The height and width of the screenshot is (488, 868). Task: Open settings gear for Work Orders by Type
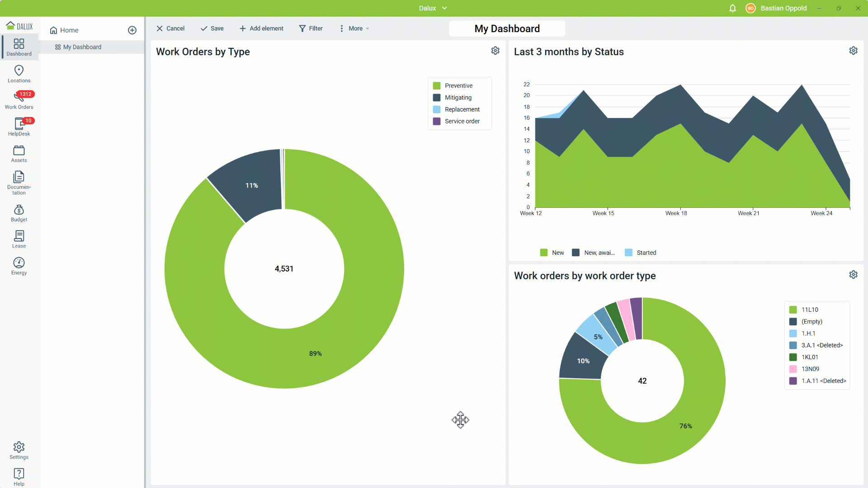[x=495, y=51]
